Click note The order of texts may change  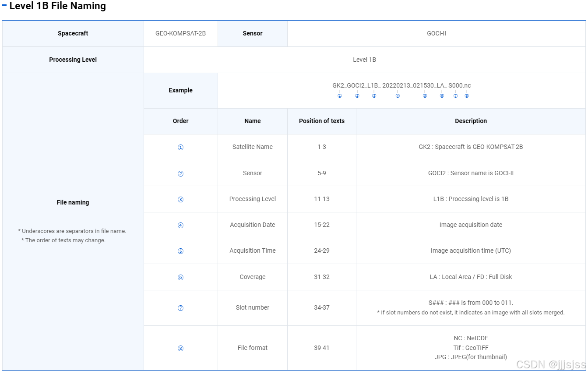click(x=63, y=240)
